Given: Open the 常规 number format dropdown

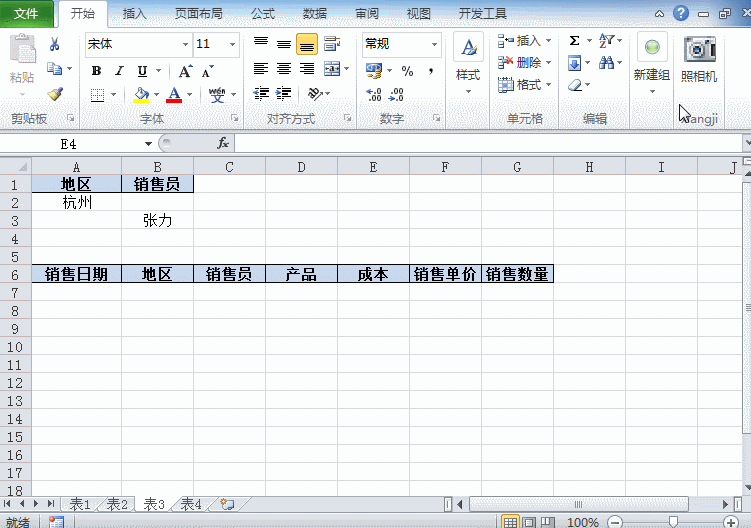Looking at the screenshot, I should [x=434, y=45].
